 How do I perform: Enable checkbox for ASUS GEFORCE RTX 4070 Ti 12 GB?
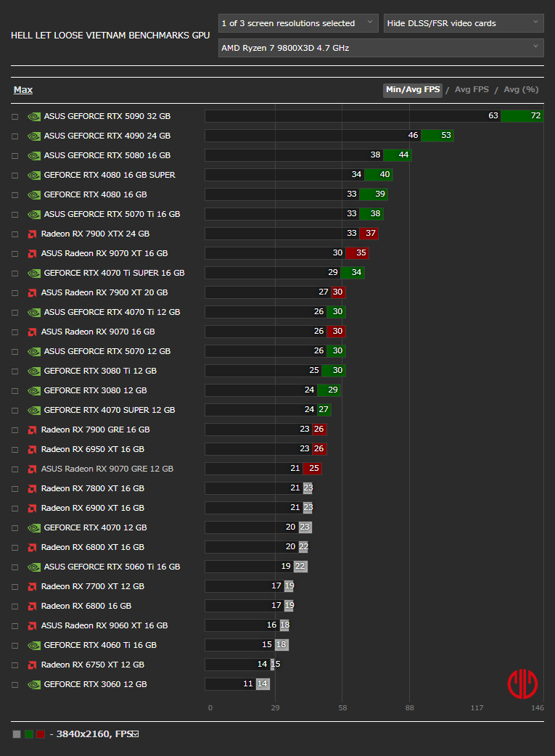tap(15, 313)
